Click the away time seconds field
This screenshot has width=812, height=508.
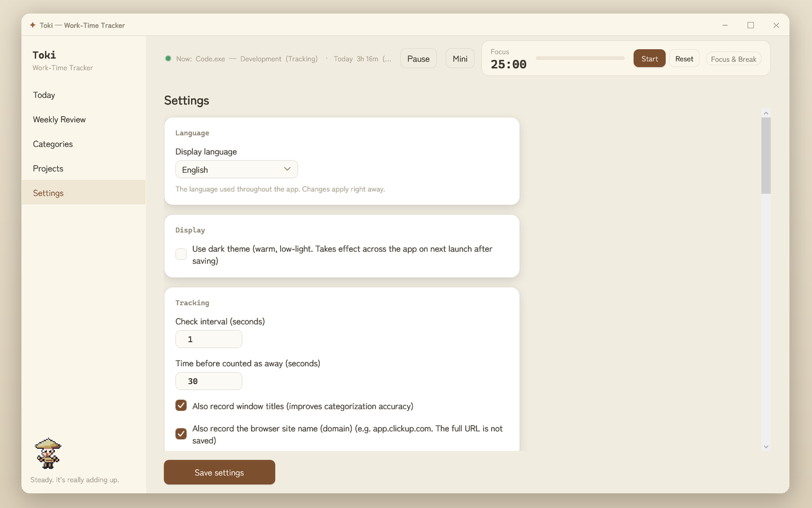(209, 381)
